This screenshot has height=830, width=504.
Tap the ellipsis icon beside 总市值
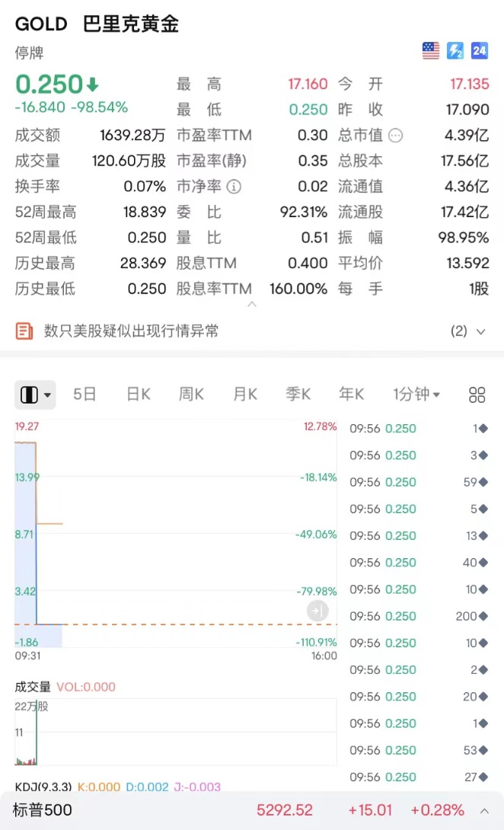[x=395, y=136]
